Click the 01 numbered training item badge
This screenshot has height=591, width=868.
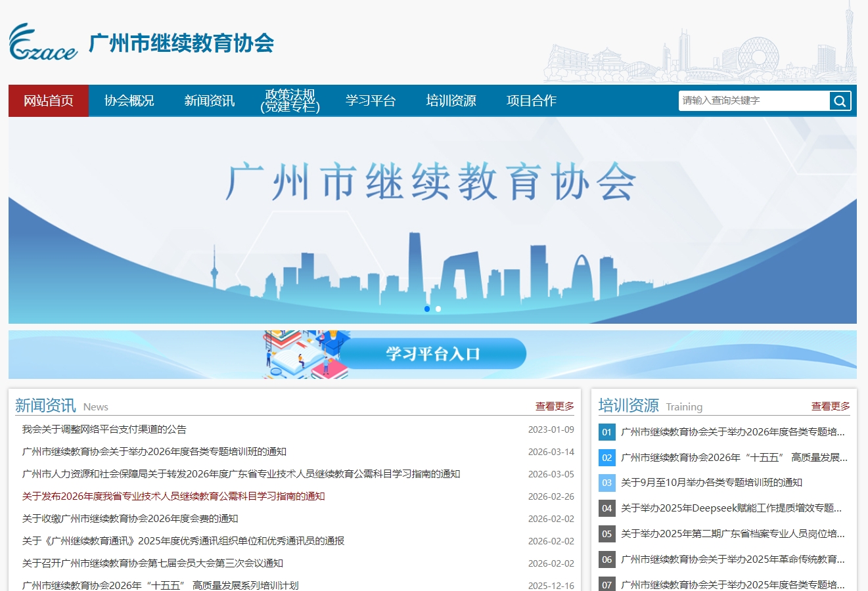click(607, 432)
